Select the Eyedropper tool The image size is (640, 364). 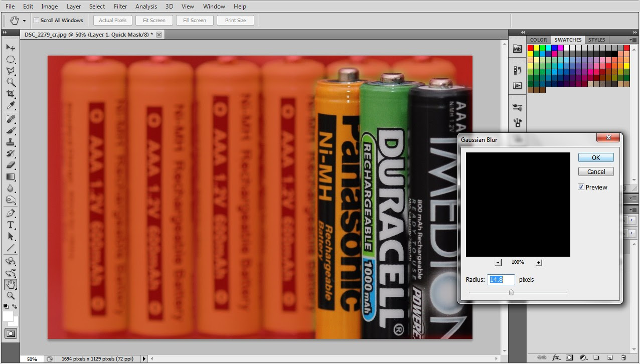(11, 106)
